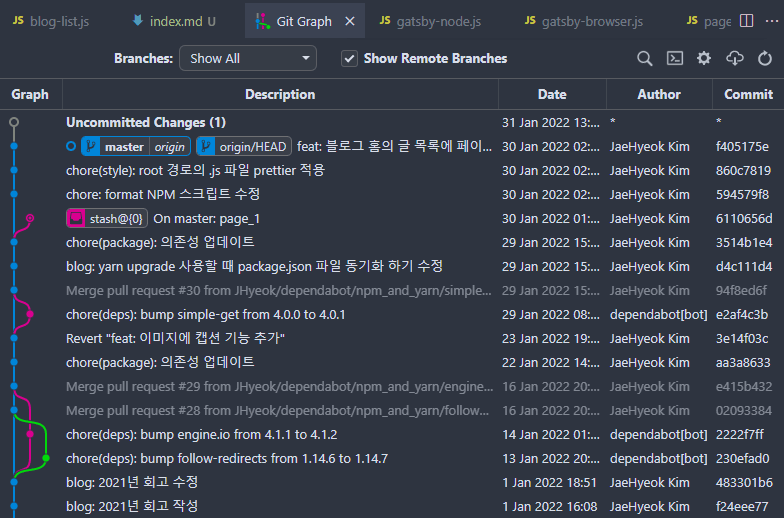Click the Description column header
Viewport: 784px width, 518px height.
click(280, 94)
